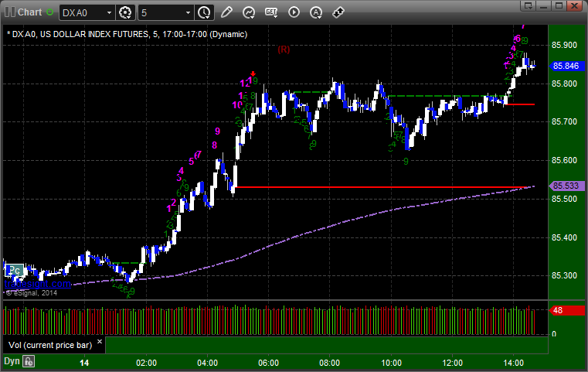The image size is (588, 372).
Task: Open the tradesight.com link
Action: [x=37, y=284]
